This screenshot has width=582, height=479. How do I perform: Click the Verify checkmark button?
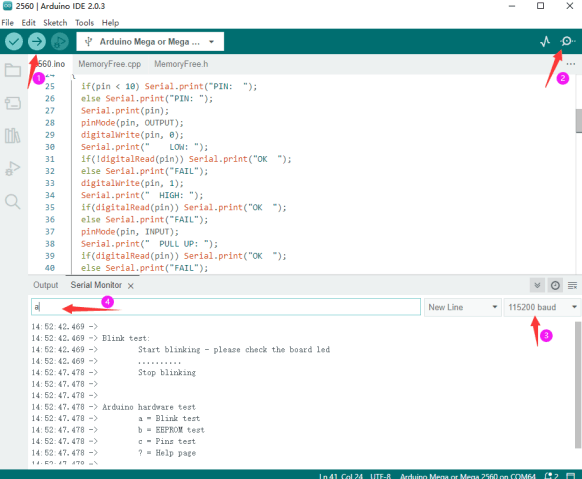[14, 42]
